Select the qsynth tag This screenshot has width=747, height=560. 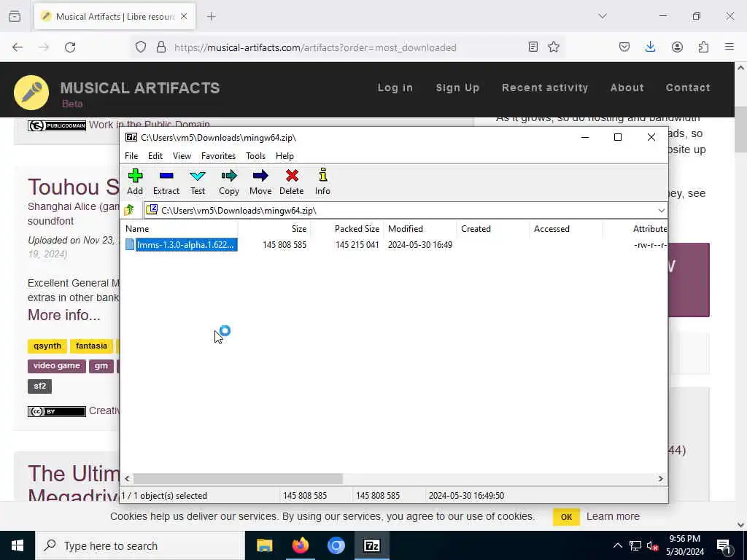click(x=47, y=346)
